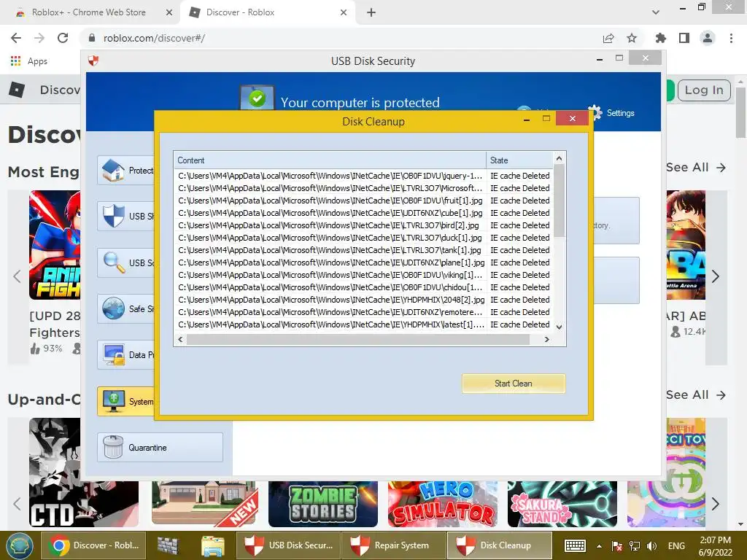Select the USB Shield icon
The image size is (747, 560).
pyautogui.click(x=113, y=216)
